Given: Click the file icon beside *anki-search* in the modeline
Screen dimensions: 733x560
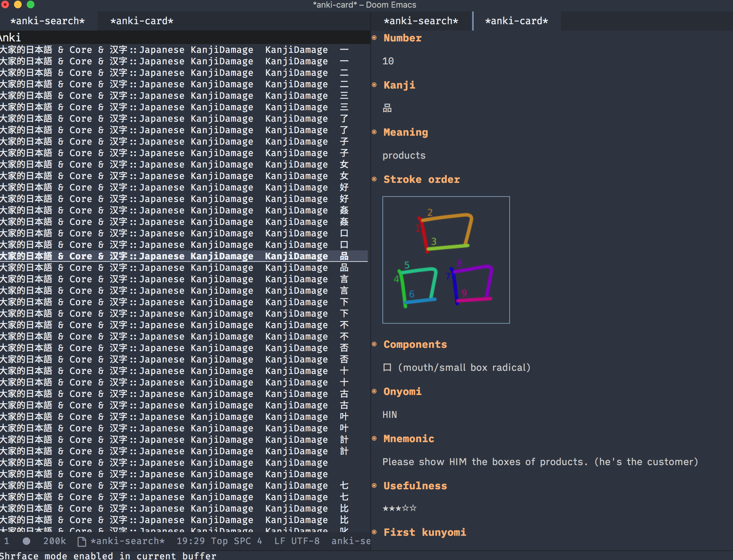Looking at the screenshot, I should 81,541.
